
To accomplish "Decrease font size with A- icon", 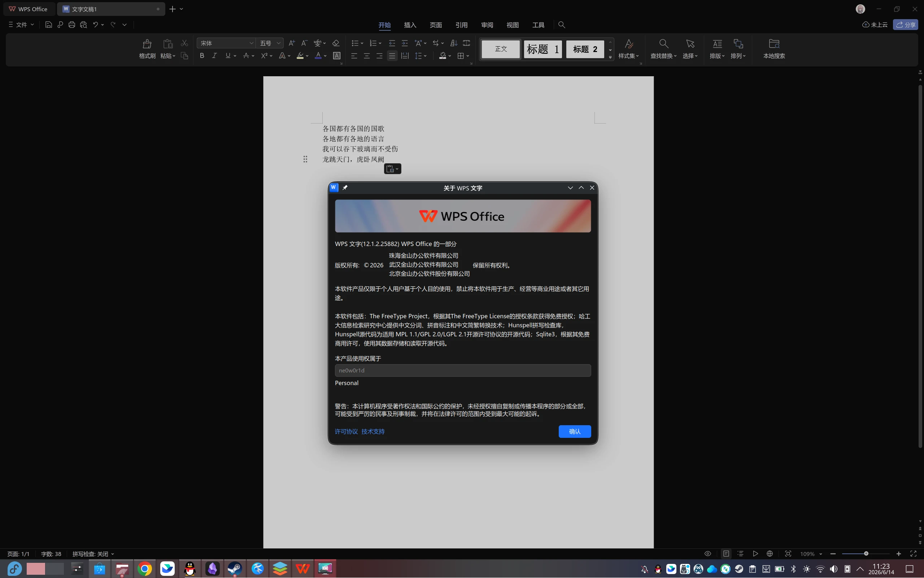I will [x=304, y=43].
